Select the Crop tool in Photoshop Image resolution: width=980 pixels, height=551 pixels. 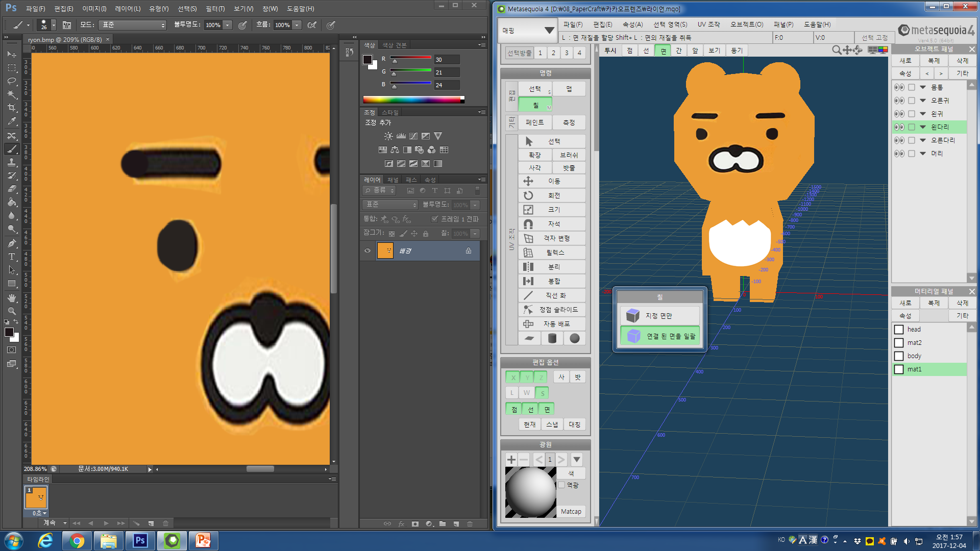point(12,108)
